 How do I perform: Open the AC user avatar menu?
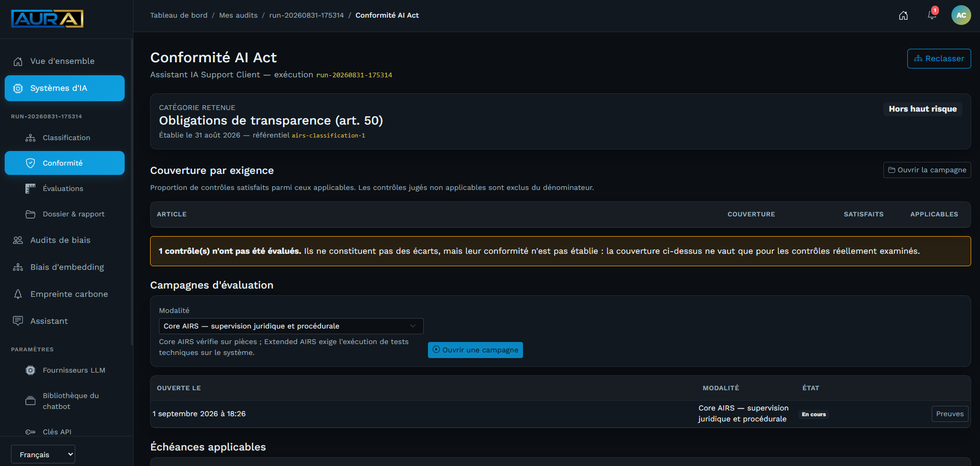pyautogui.click(x=961, y=15)
